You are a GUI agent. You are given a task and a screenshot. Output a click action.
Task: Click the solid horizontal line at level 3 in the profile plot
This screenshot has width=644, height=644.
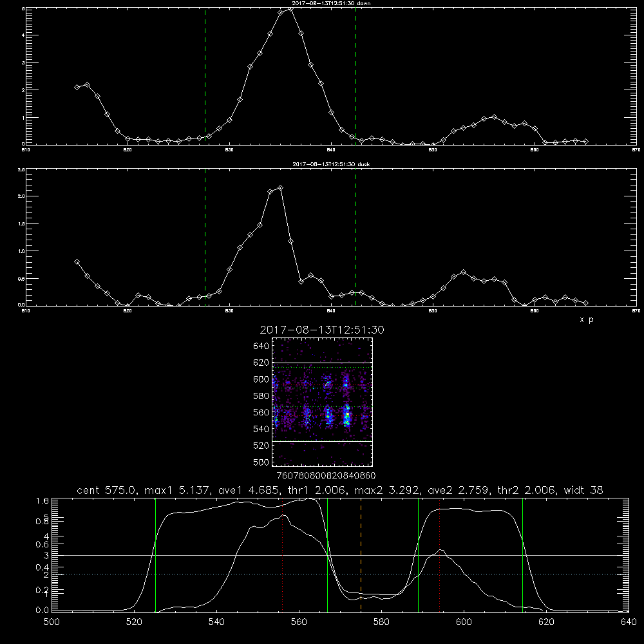(x=340, y=555)
